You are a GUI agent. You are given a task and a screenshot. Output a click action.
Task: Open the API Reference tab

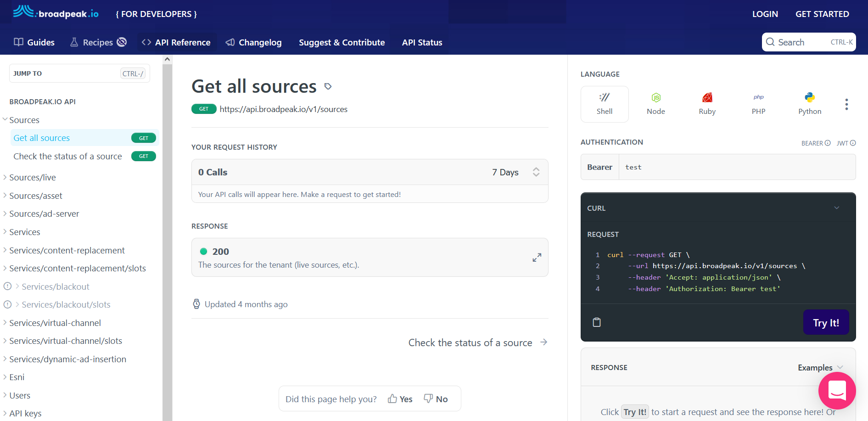(176, 42)
